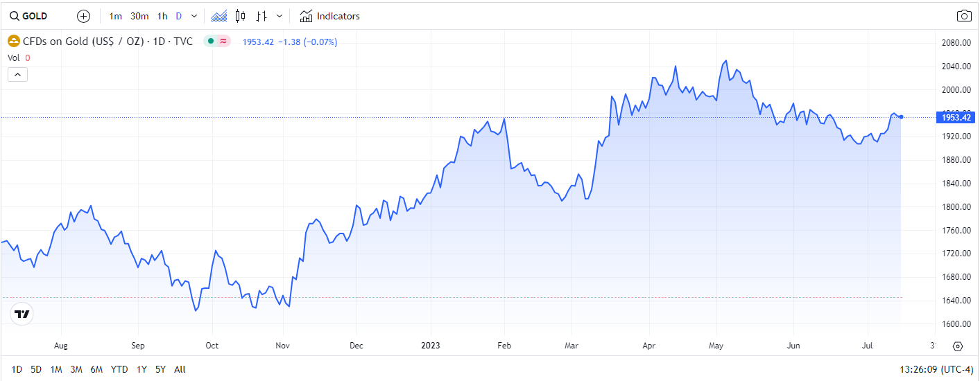This screenshot has width=980, height=381.
Task: Click the Dec label on time axis
Action: pos(356,345)
